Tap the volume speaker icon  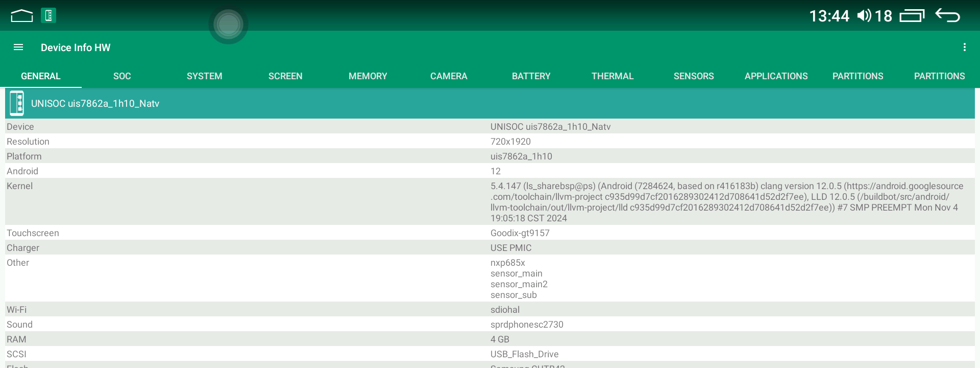(x=864, y=16)
